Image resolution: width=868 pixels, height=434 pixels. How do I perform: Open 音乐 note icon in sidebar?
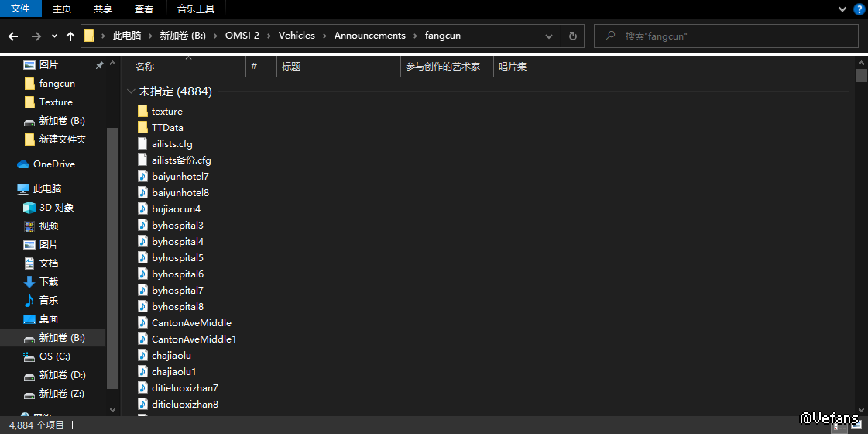click(29, 301)
